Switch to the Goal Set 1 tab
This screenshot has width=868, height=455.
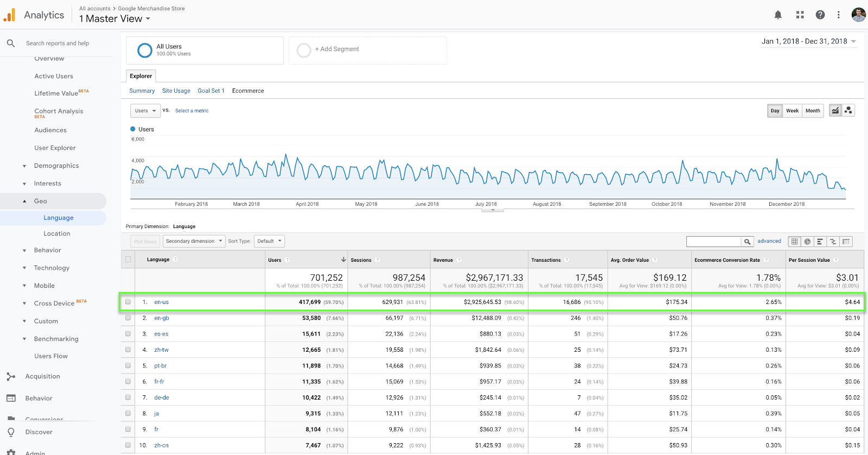click(211, 91)
